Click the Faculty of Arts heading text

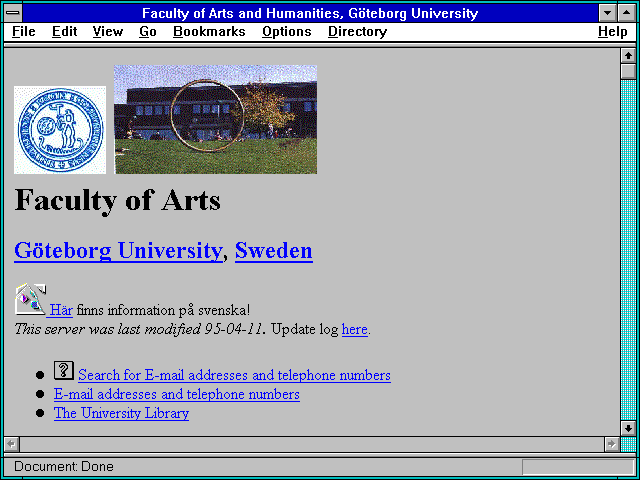pos(118,200)
